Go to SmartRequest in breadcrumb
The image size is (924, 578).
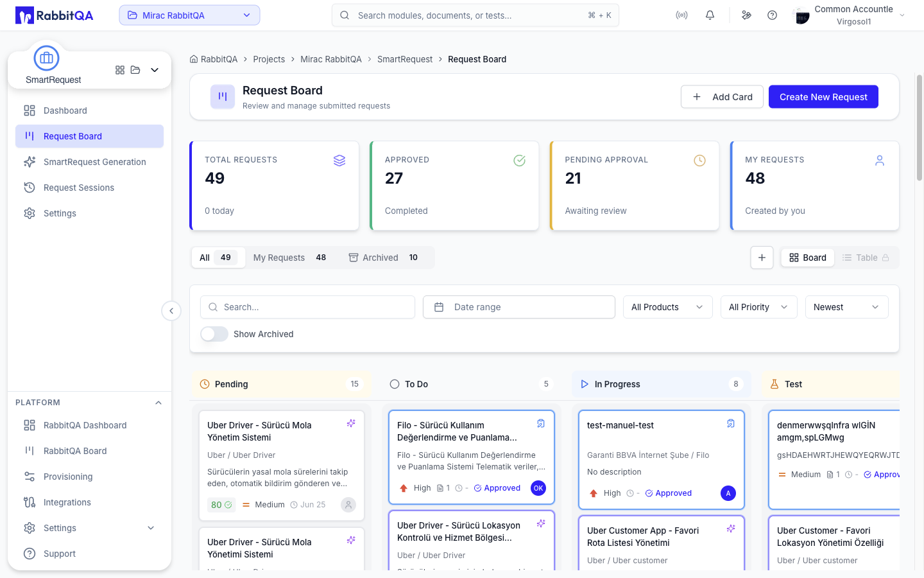[405, 59]
